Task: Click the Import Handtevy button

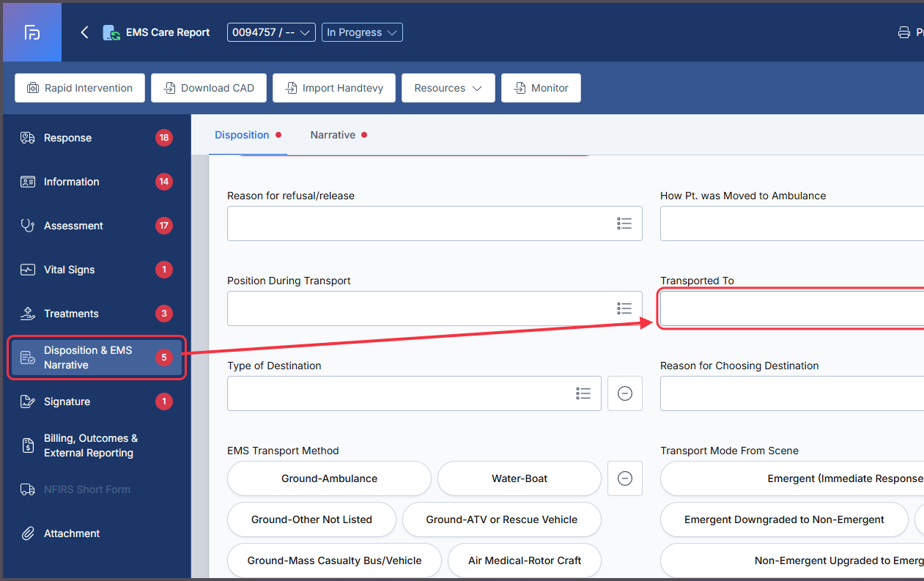Action: pos(334,88)
